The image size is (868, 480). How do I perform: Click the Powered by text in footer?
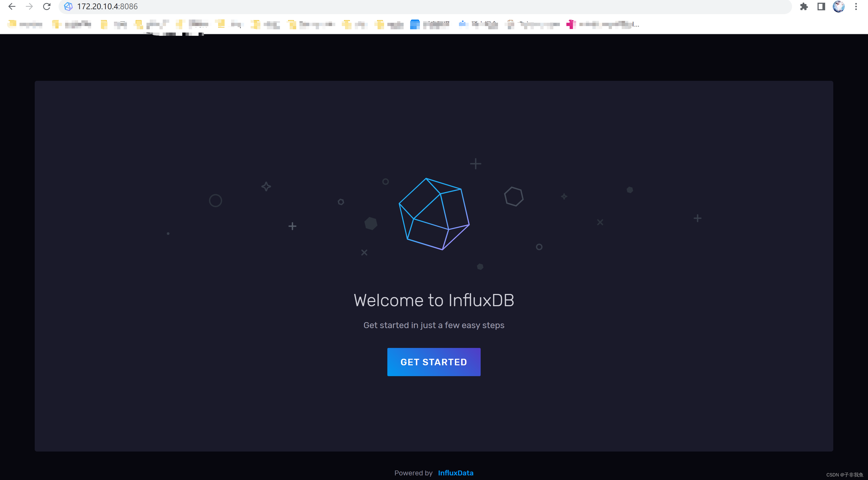413,473
